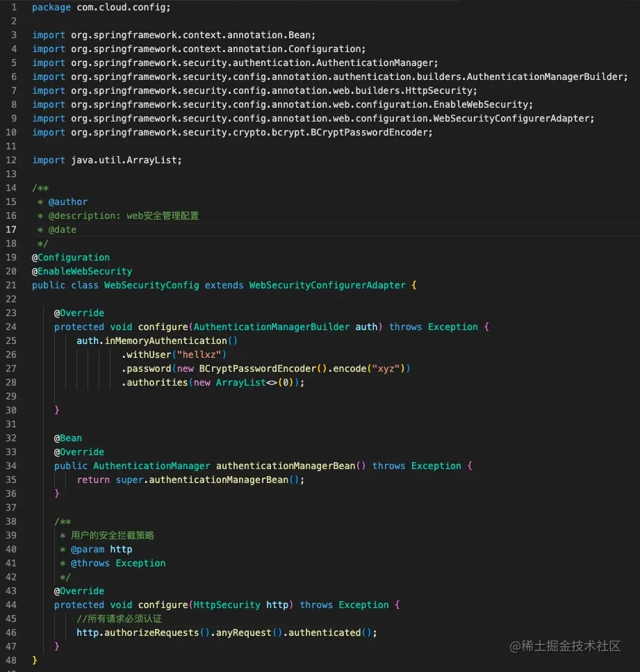Click the auth parameter name on line 24
This screenshot has width=640, height=672.
point(366,327)
